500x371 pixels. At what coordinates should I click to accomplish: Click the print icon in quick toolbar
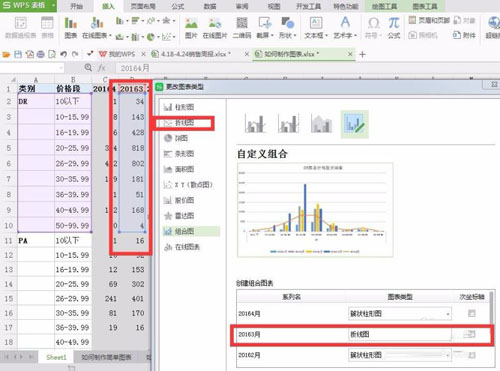coord(41,54)
